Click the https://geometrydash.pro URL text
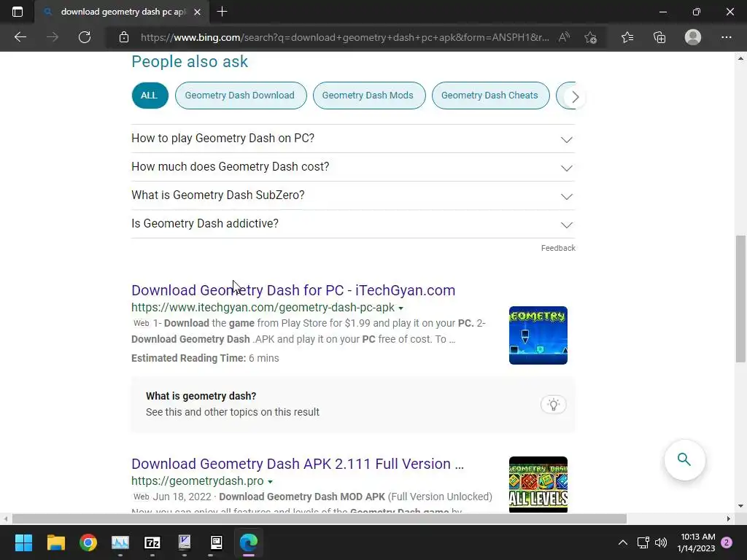The image size is (747, 560). [x=197, y=481]
